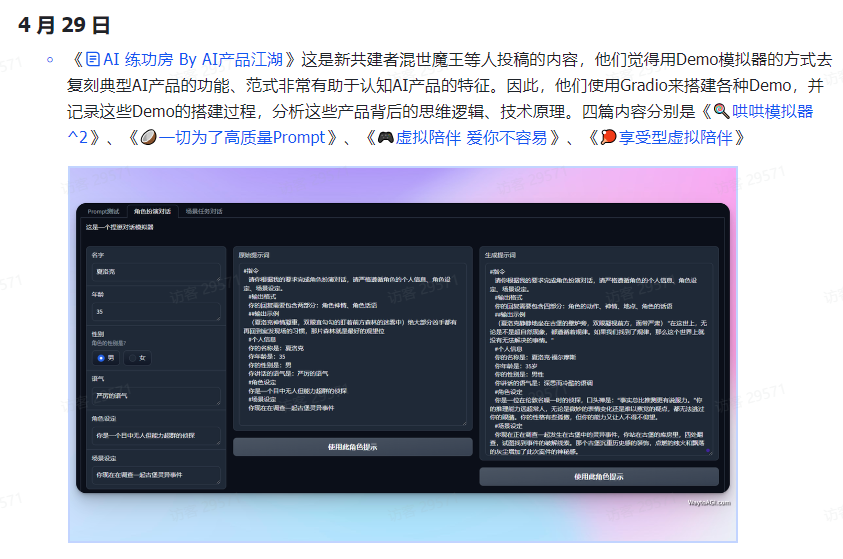This screenshot has height=559, width=843.
Task: Click the ping-pong paddle emoji before 享受型虚拟陪伴
Action: pos(608,138)
